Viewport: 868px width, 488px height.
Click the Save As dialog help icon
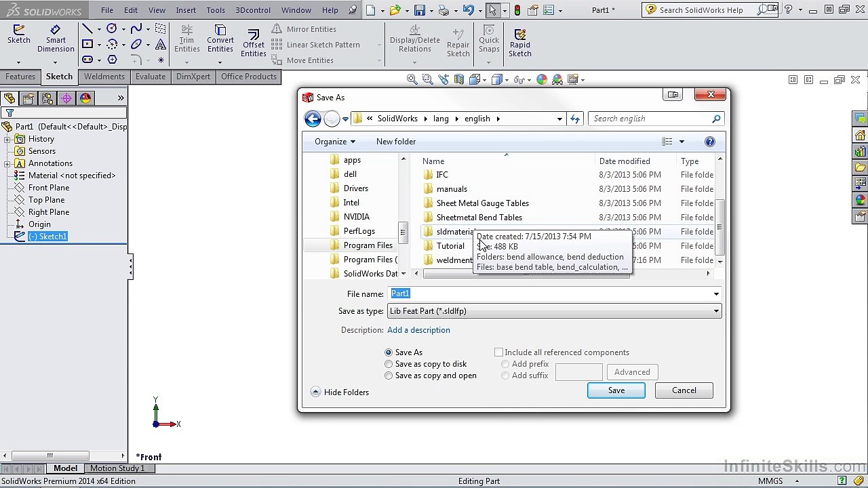coord(710,142)
